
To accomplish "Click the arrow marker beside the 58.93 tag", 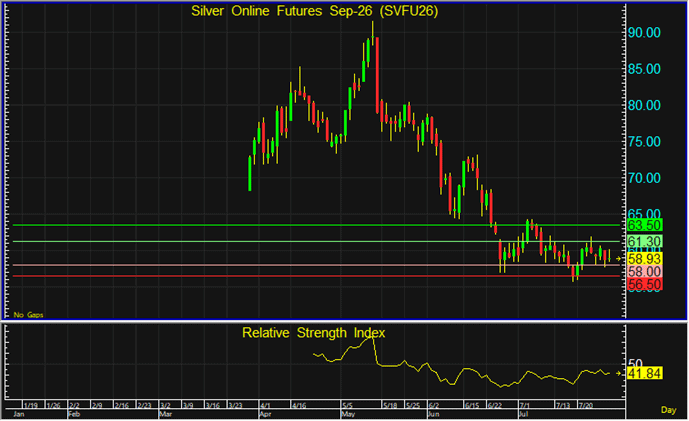I will [618, 259].
